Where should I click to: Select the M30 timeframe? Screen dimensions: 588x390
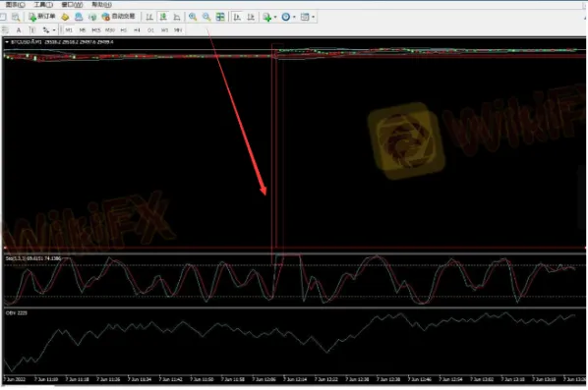click(110, 30)
